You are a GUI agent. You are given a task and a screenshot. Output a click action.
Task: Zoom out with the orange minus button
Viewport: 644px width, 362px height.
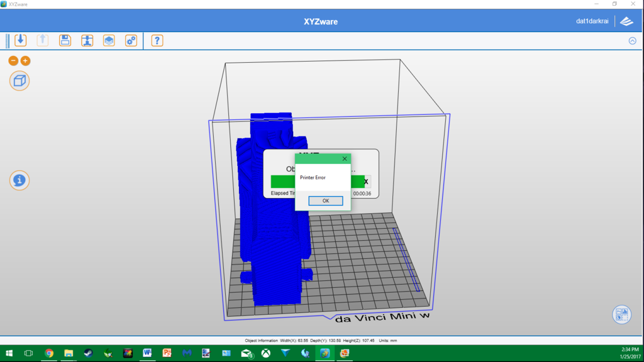pos(13,61)
